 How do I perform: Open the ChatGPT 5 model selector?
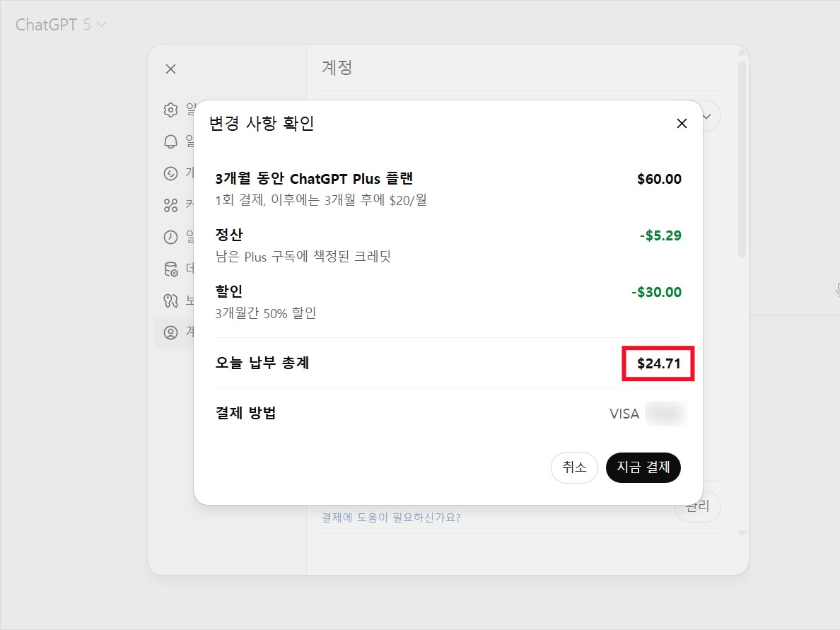61,23
